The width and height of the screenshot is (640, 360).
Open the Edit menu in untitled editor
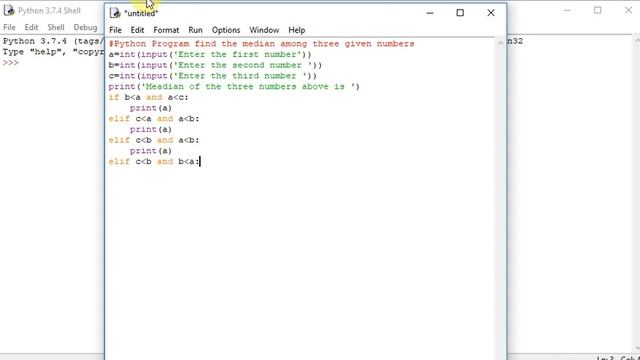point(137,30)
